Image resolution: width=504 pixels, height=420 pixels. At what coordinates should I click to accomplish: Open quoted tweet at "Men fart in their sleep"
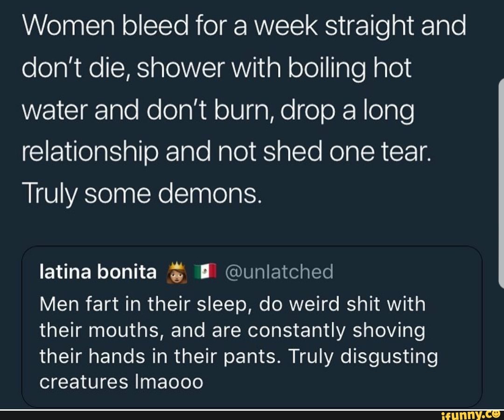click(232, 305)
